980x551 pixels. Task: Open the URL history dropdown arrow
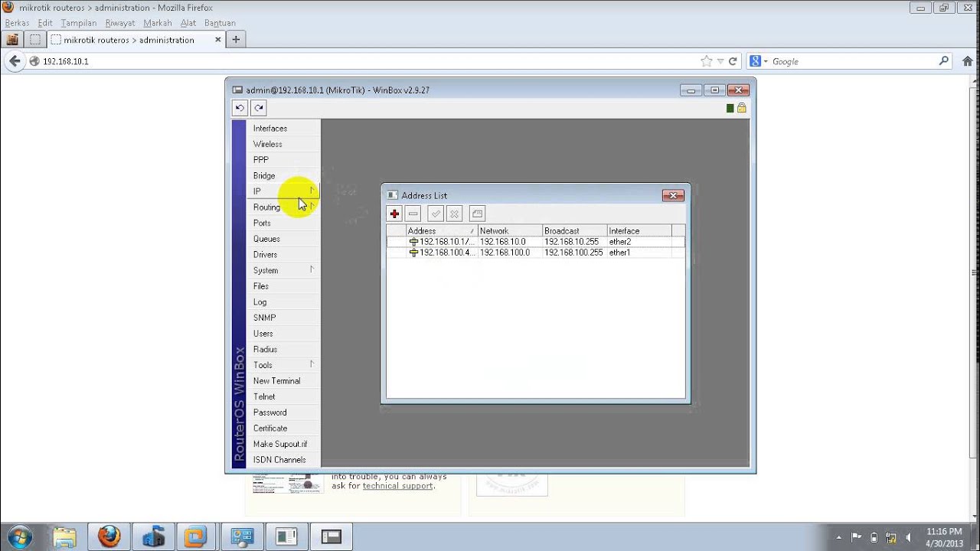720,61
